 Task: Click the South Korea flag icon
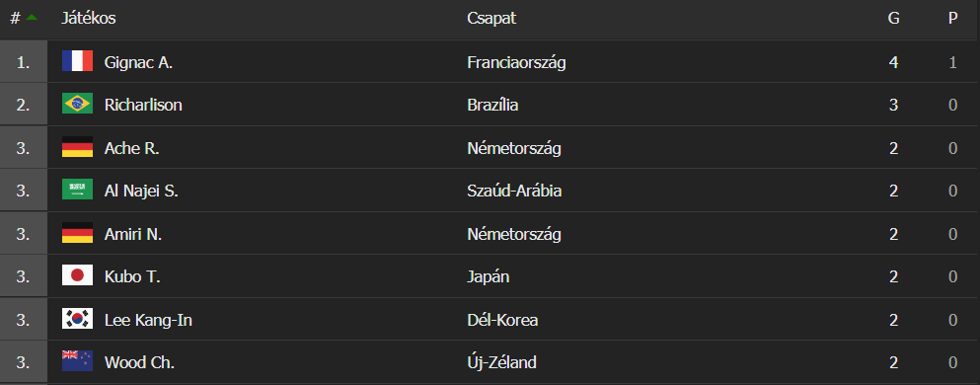[78, 320]
